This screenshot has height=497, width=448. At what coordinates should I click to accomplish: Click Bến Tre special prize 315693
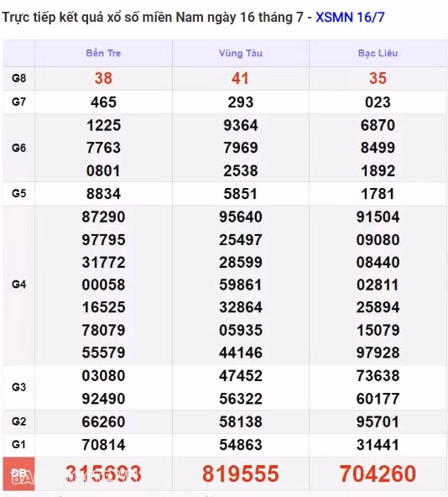tap(103, 473)
